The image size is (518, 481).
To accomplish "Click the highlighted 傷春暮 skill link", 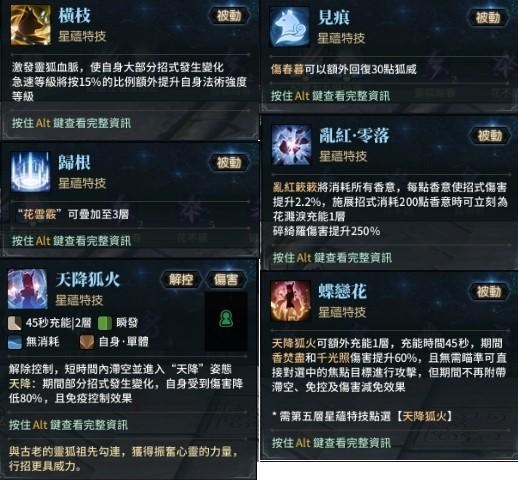I will (x=287, y=69).
